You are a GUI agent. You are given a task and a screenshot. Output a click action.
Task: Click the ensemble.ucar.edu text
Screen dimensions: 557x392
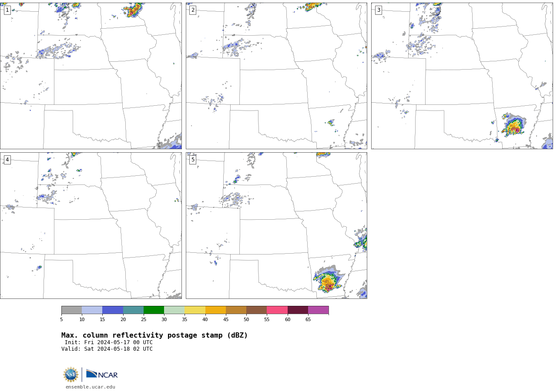click(x=91, y=387)
